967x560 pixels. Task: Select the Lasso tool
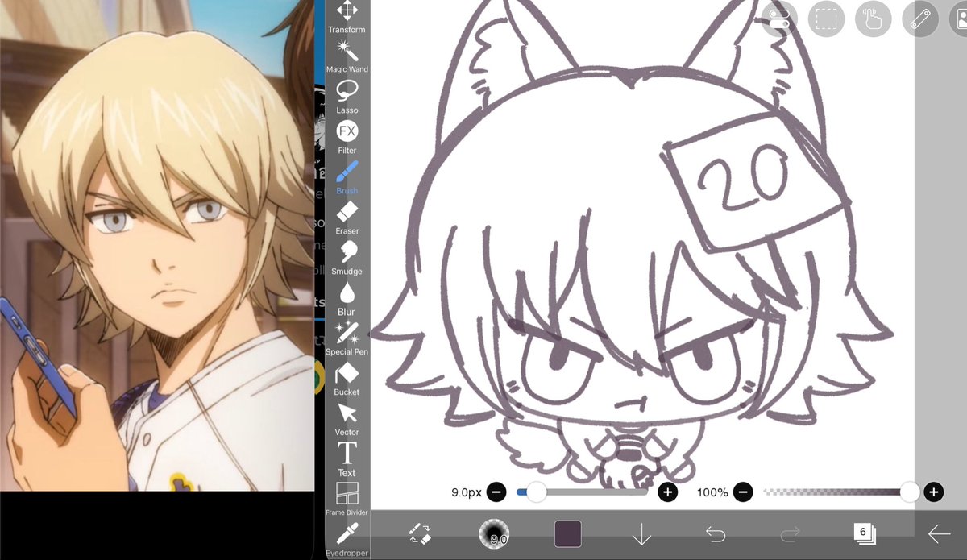pyautogui.click(x=347, y=97)
